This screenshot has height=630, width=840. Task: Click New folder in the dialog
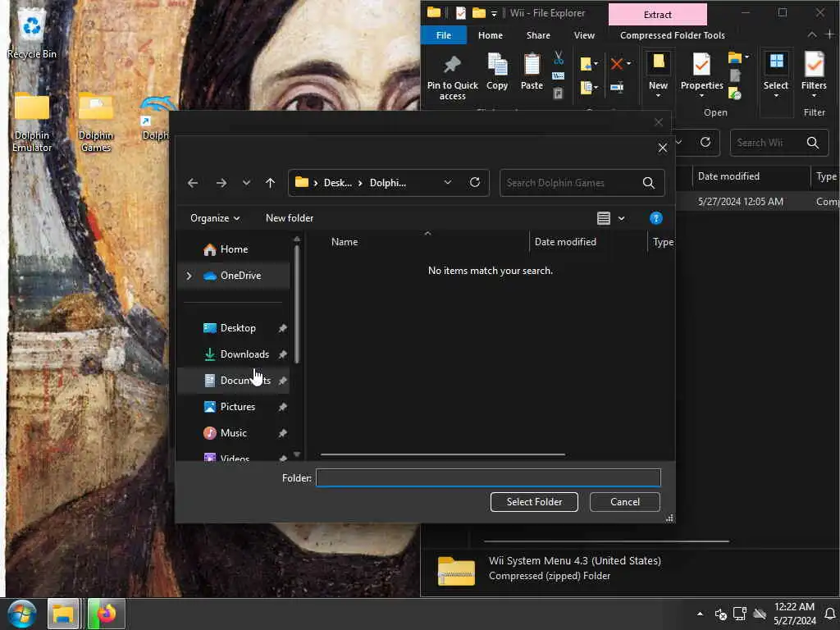(290, 218)
